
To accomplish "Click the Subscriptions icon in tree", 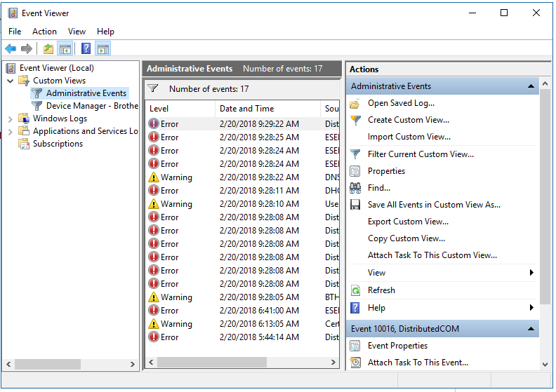I will (24, 144).
